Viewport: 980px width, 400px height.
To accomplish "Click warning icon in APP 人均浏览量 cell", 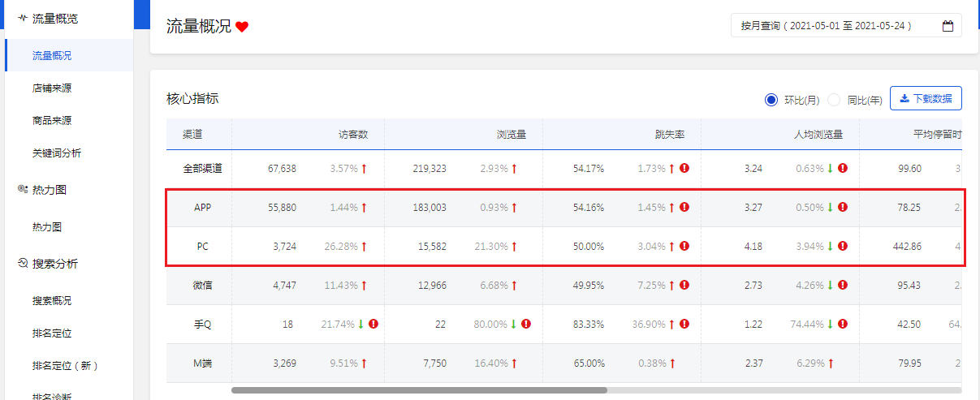I will tap(843, 208).
